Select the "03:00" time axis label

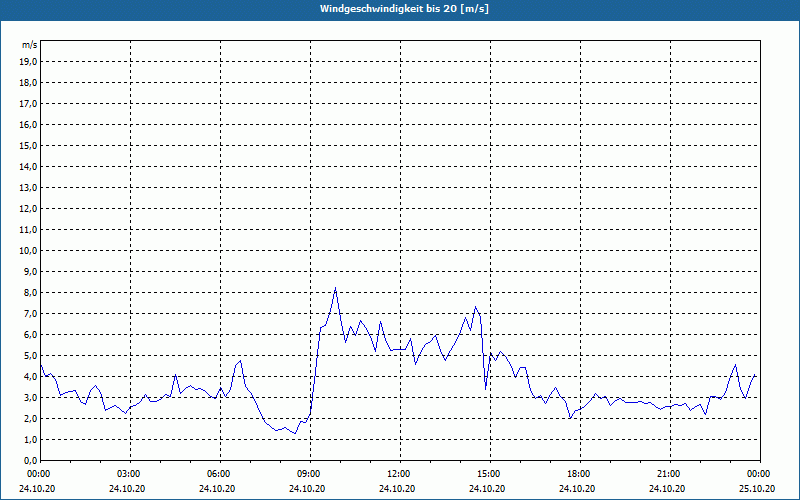coord(128,474)
